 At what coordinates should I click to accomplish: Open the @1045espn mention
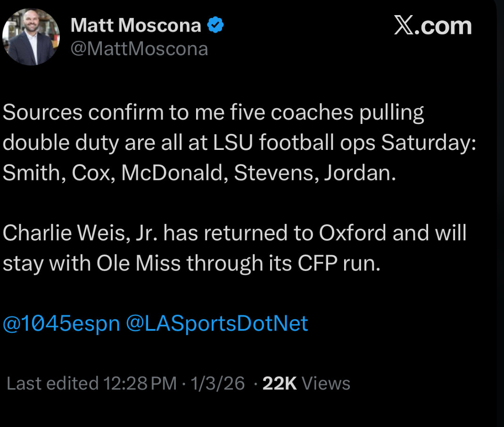61,324
